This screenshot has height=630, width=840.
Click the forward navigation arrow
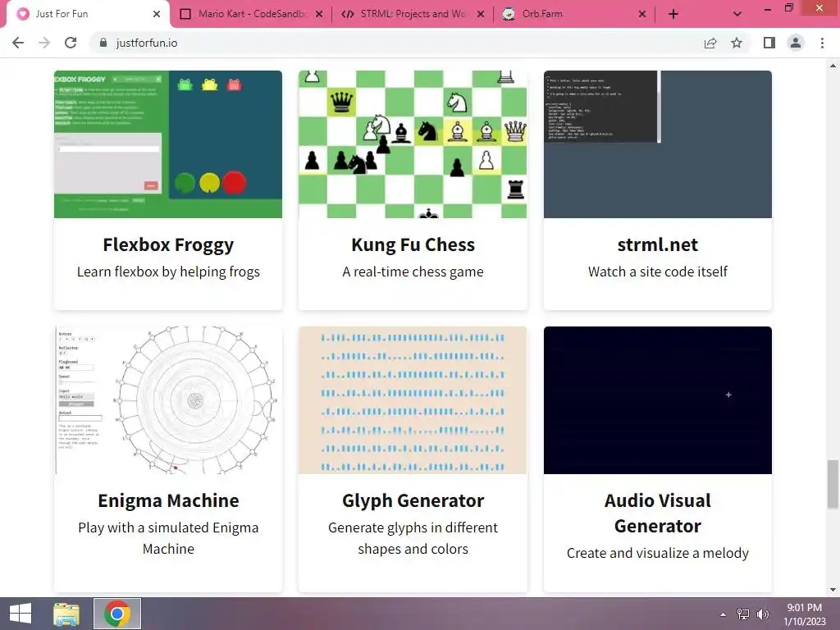click(44, 43)
